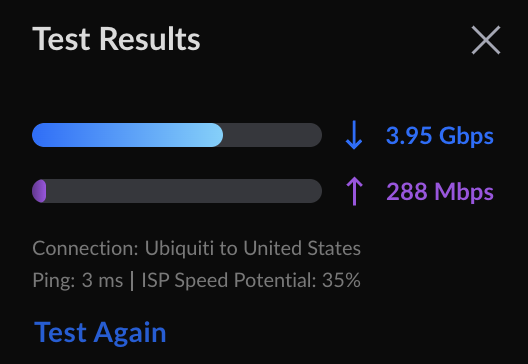
Task: Click the empty gray part of upload bar
Action: click(184, 191)
